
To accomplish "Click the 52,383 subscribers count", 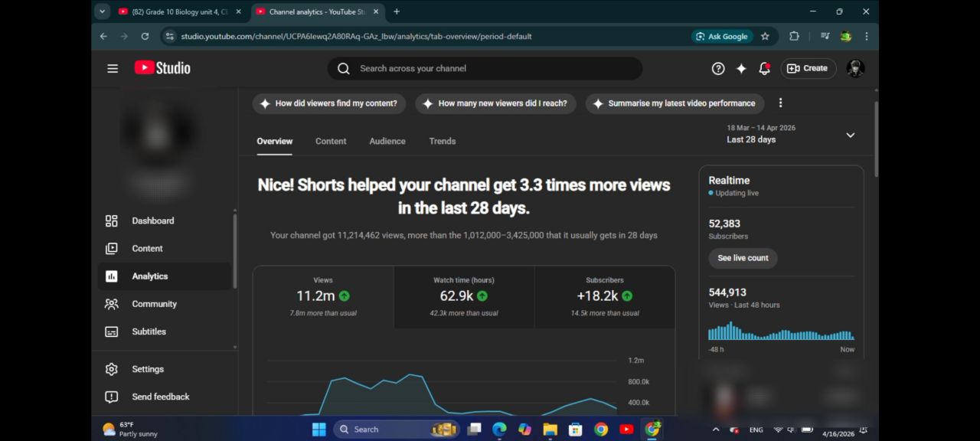I will tap(724, 224).
